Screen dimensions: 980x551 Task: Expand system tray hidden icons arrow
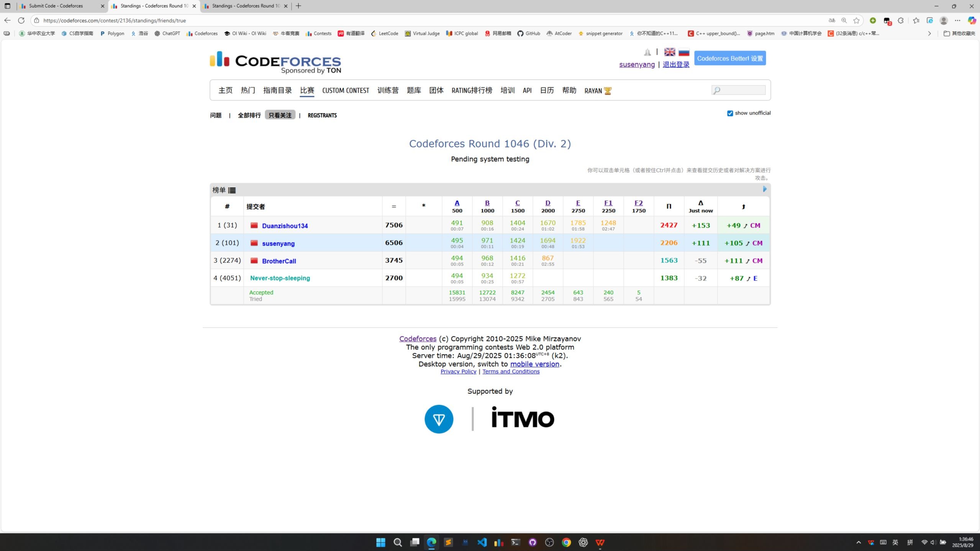coord(858,542)
